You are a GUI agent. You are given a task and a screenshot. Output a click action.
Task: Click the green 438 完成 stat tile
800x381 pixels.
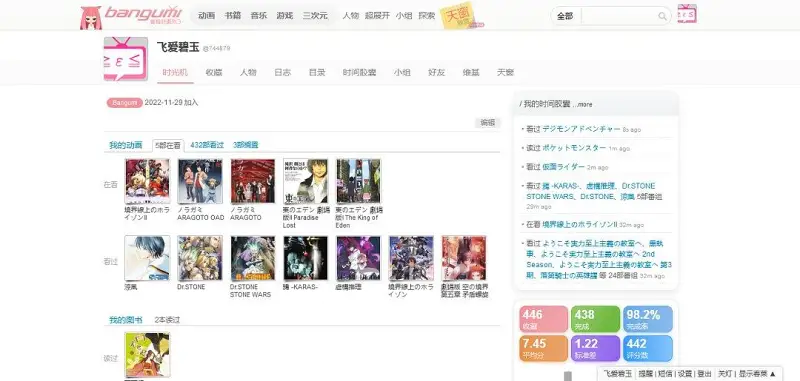coord(595,319)
